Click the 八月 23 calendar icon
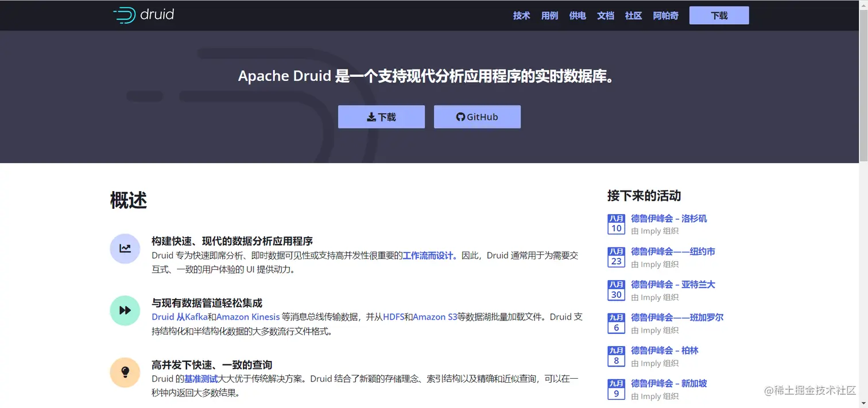The height and width of the screenshot is (408, 868). coord(616,257)
